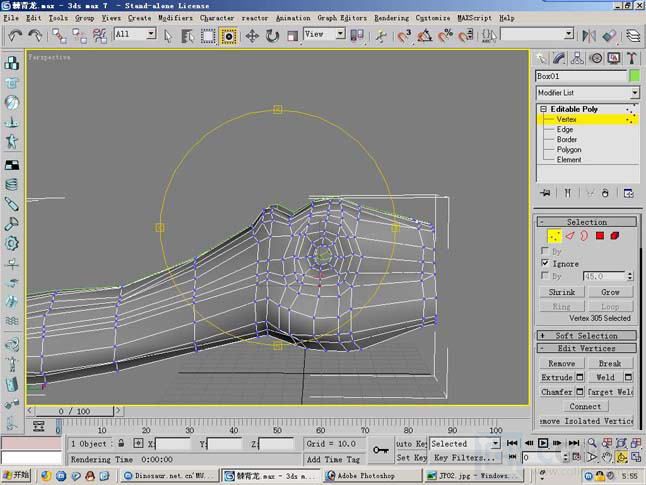Enable the By Angle checkbox
The image size is (646, 485).
point(545,275)
